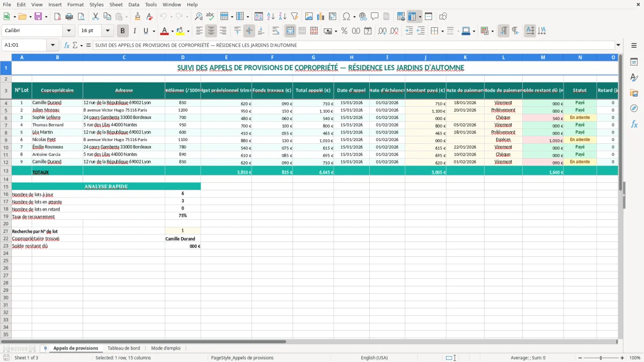This screenshot has width=644, height=362.
Task: Switch to Mode d'emploi sheet tab
Action: coord(166,348)
